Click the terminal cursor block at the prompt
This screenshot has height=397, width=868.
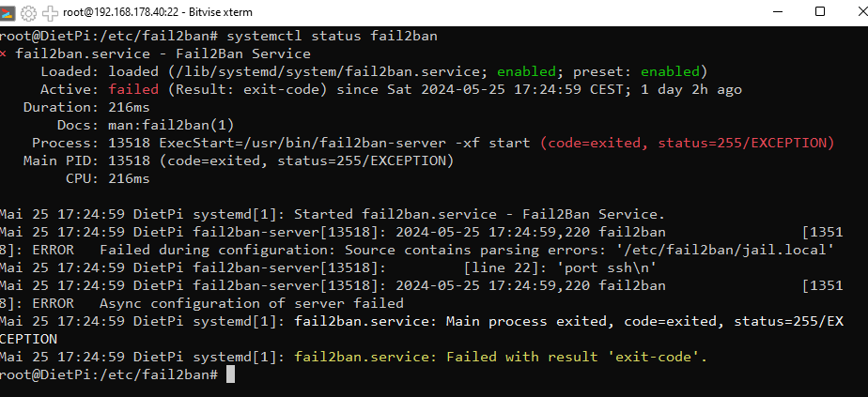(231, 374)
